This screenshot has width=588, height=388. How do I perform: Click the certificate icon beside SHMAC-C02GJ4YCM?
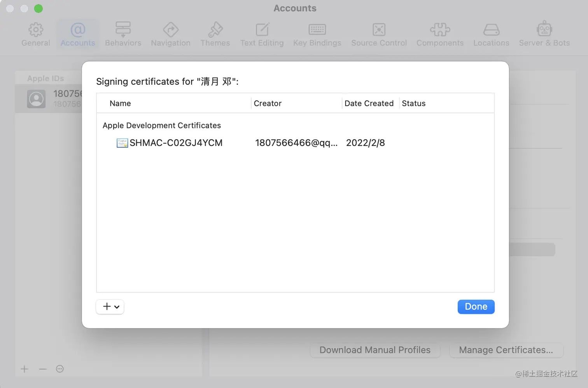[x=122, y=143]
